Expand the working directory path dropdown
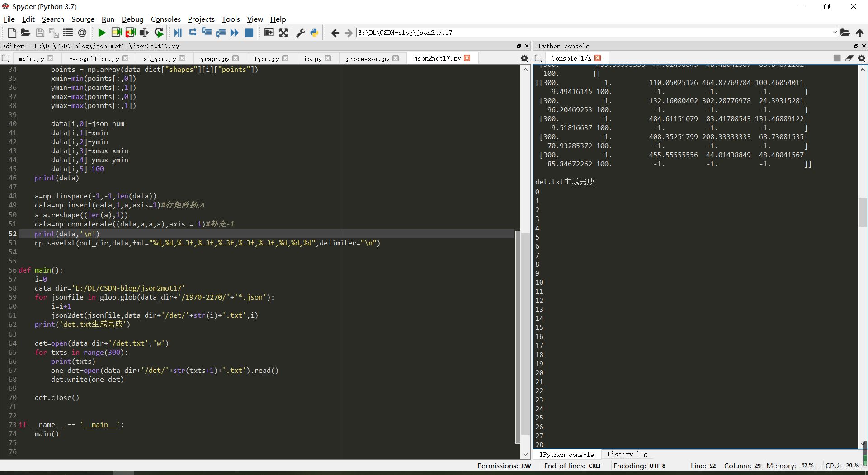The width and height of the screenshot is (868, 475). pos(835,33)
